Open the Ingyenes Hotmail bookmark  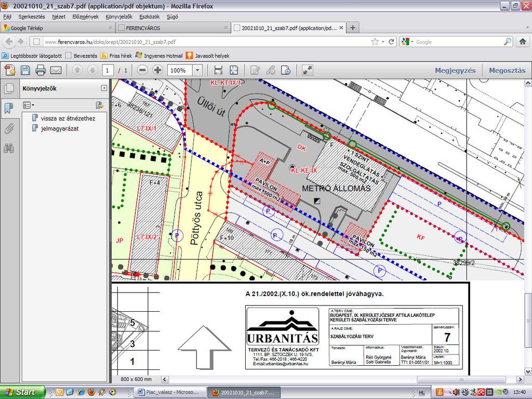pyautogui.click(x=159, y=56)
